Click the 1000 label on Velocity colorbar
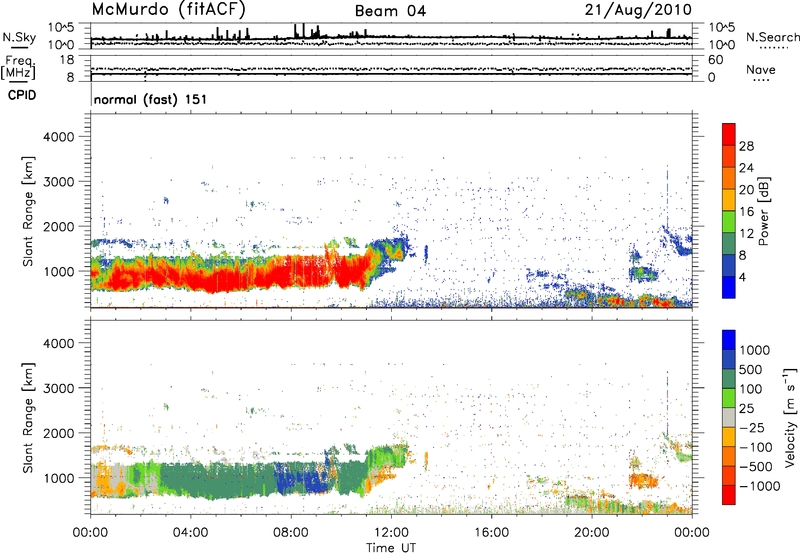Viewport: 800px width, 554px height. [x=754, y=350]
